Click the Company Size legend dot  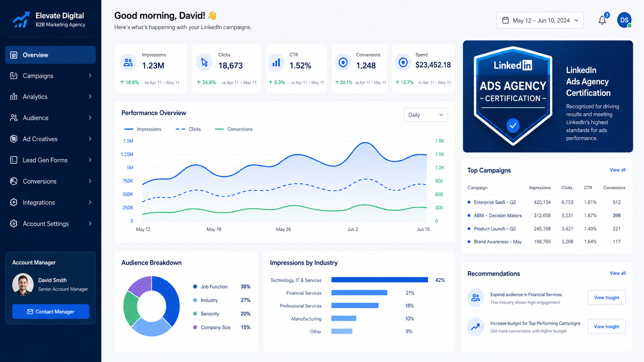click(x=195, y=327)
